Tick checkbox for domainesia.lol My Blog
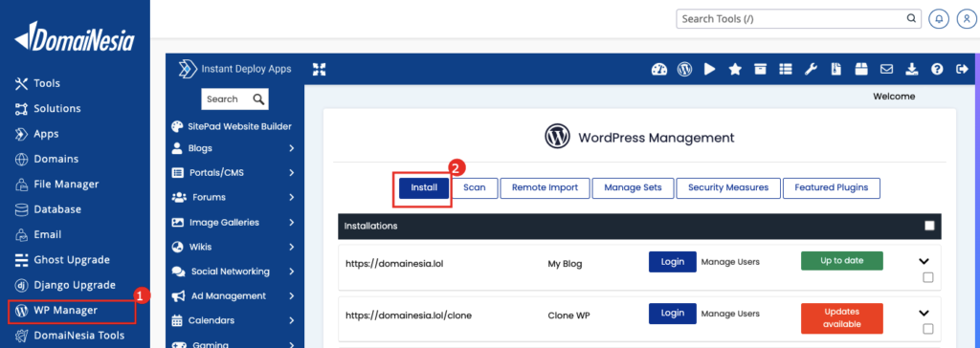Viewport: 980px width, 348px height. pos(928,277)
